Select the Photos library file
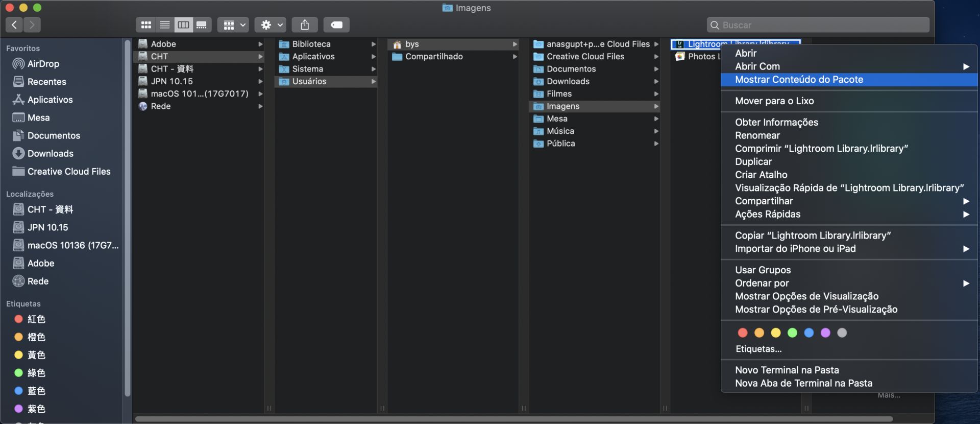This screenshot has width=980, height=424. (x=697, y=57)
